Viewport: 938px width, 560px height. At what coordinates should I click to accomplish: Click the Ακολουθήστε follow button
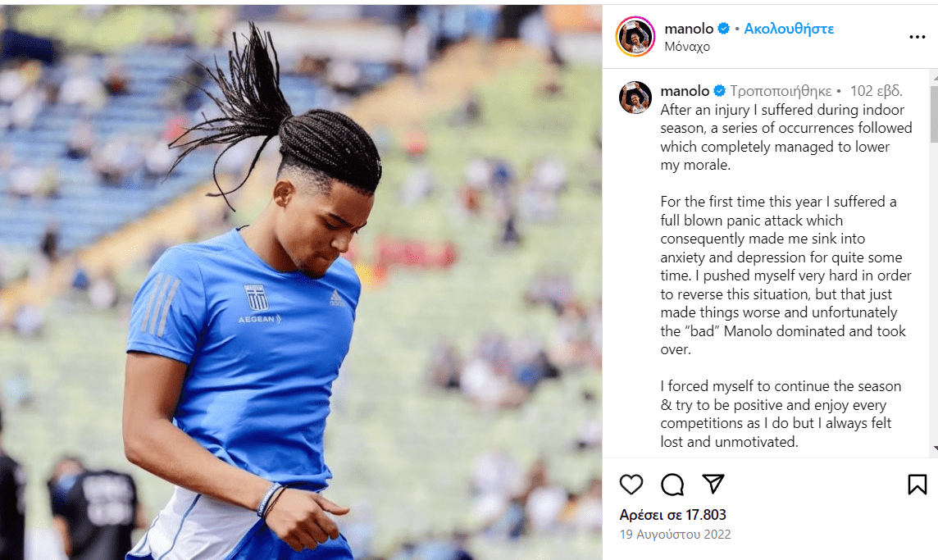(789, 29)
